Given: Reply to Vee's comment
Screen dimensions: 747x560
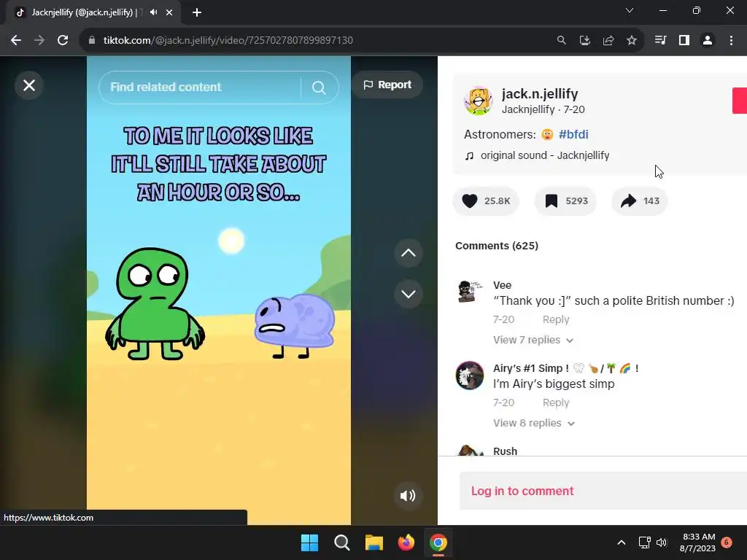Looking at the screenshot, I should 556,319.
